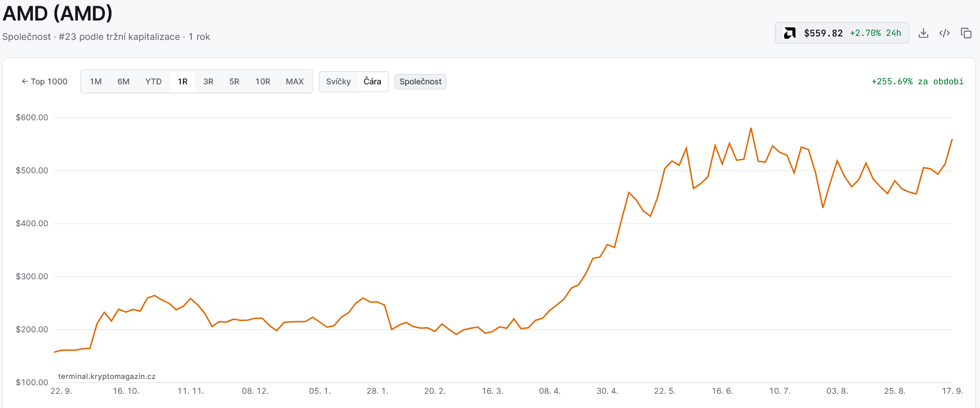Select the 10R time range
980x408 pixels.
pos(263,81)
